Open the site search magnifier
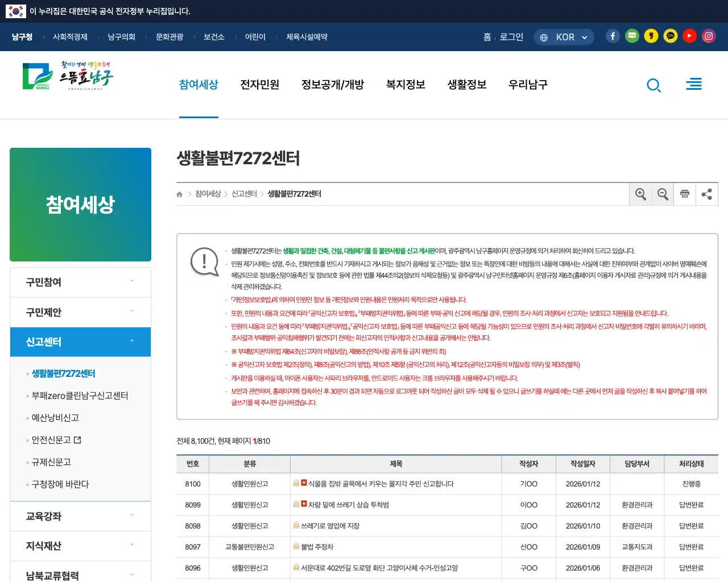 (654, 85)
